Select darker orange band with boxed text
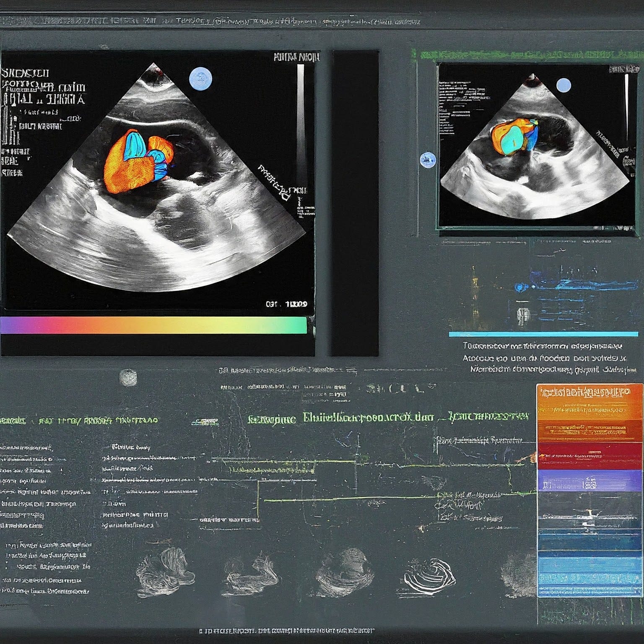Screen dimensions: 644x644 (x=589, y=431)
